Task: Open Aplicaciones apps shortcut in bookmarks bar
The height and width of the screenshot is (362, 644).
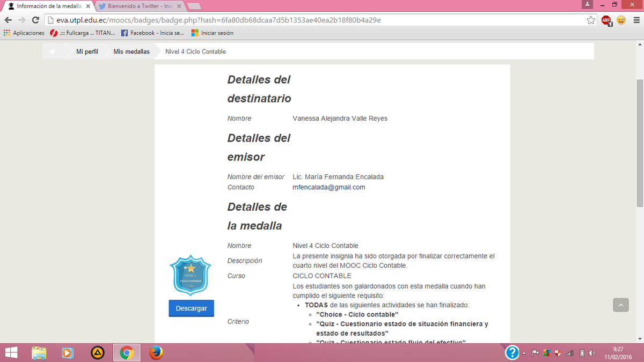Action: coord(24,33)
